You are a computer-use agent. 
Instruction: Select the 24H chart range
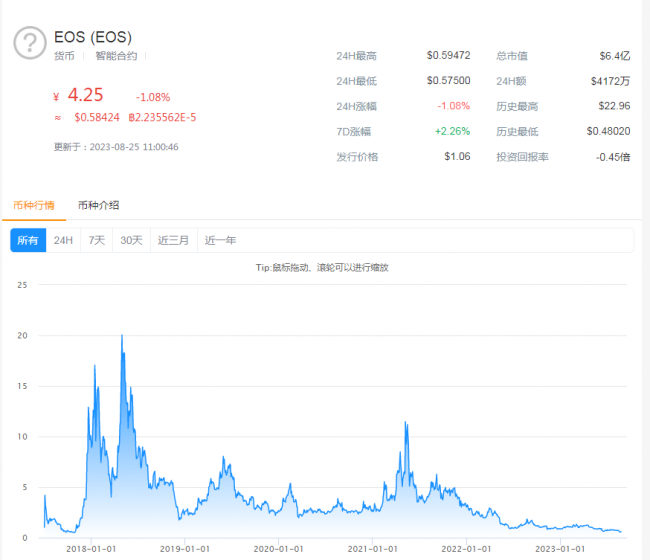(63, 240)
